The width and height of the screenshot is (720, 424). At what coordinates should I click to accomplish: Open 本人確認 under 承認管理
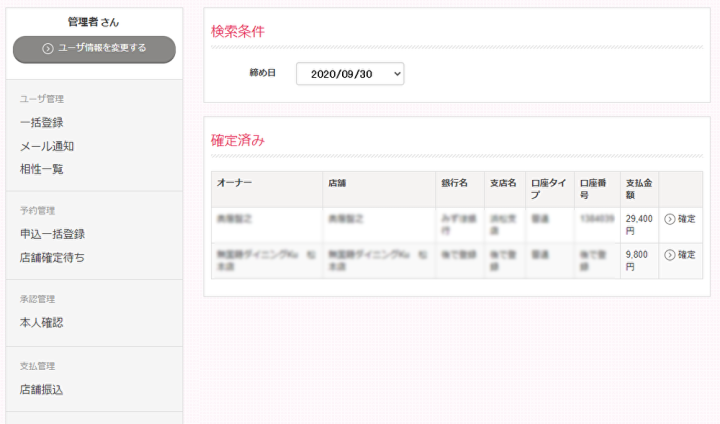pyautogui.click(x=42, y=322)
